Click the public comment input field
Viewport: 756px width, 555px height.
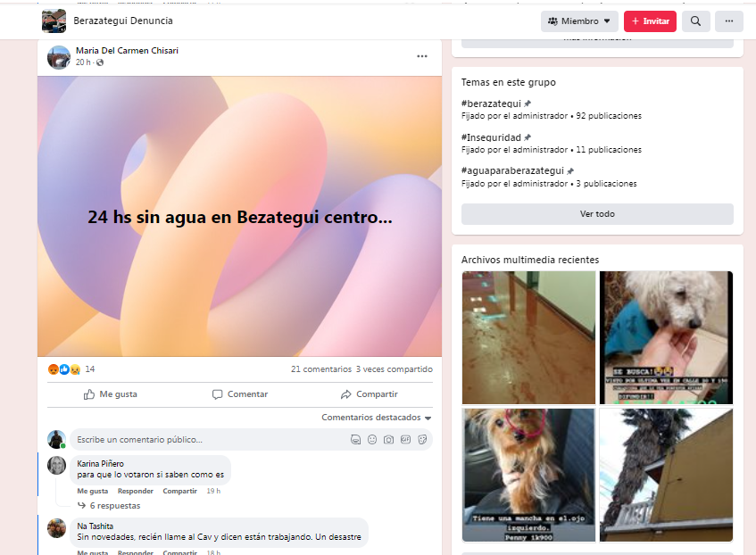pos(210,440)
